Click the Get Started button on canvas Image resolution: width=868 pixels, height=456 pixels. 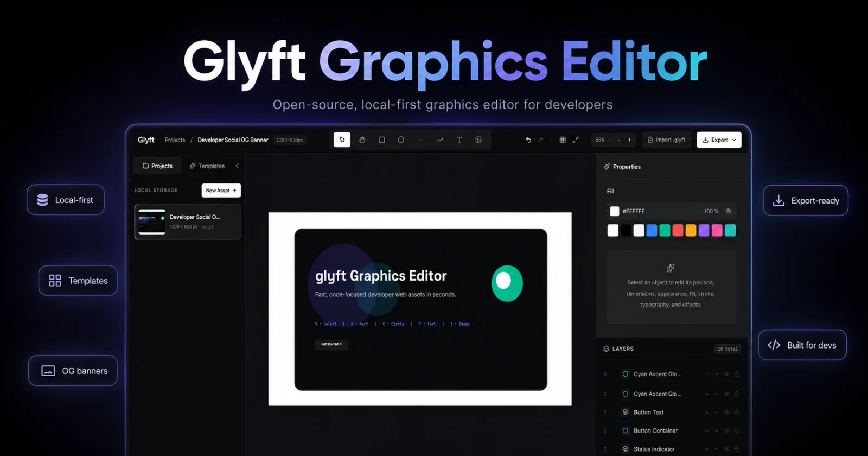pos(331,344)
